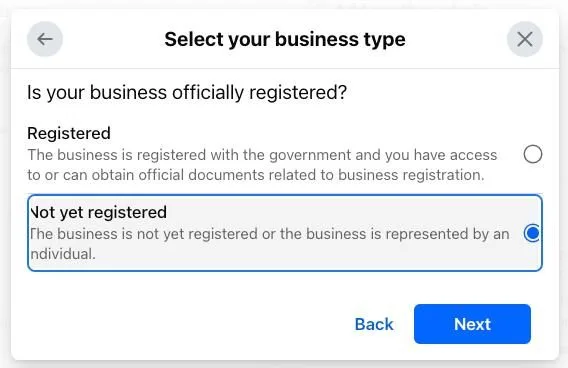Viewport: 568px width, 368px height.
Task: Click the gray circle around the X icon
Action: pos(525,39)
